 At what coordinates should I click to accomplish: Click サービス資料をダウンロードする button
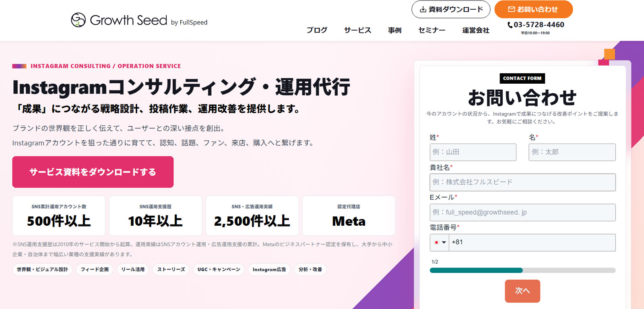coord(93,172)
